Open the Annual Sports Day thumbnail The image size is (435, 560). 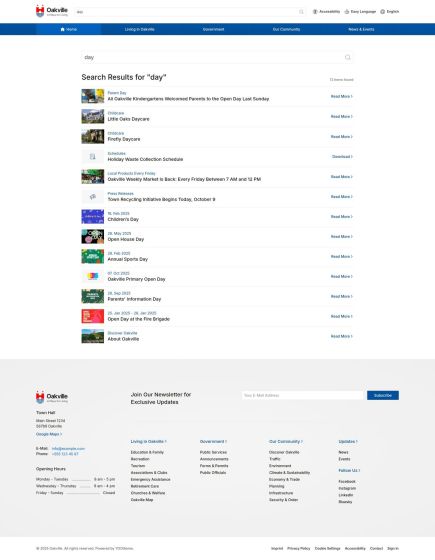92,256
